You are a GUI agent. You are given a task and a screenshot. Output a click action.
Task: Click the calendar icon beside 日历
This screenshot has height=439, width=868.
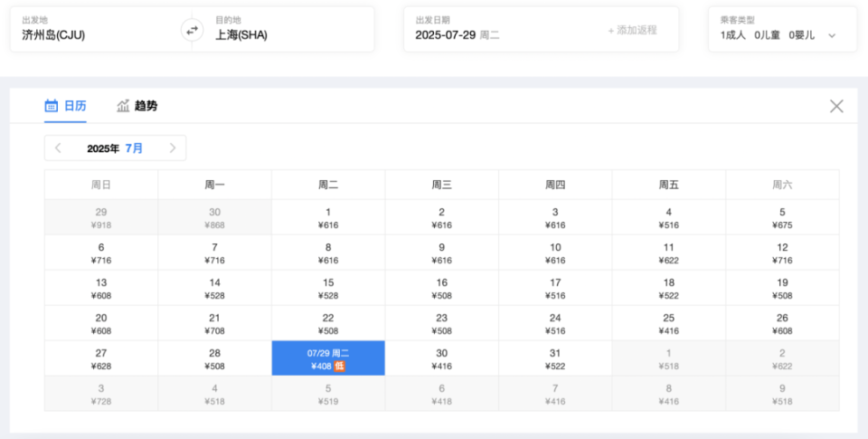(51, 106)
